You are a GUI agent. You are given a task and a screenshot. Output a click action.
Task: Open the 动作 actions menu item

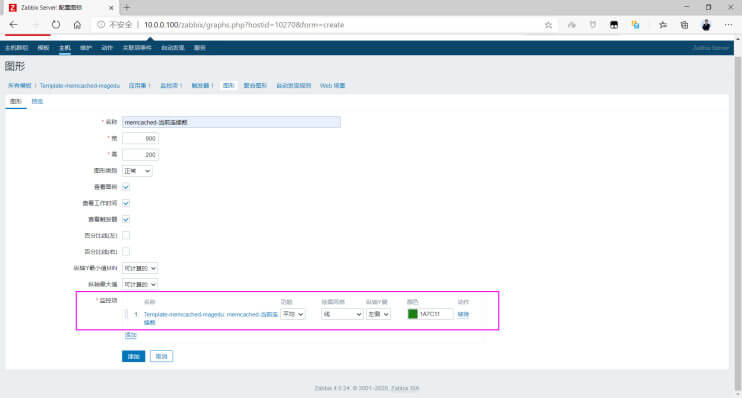(x=107, y=48)
